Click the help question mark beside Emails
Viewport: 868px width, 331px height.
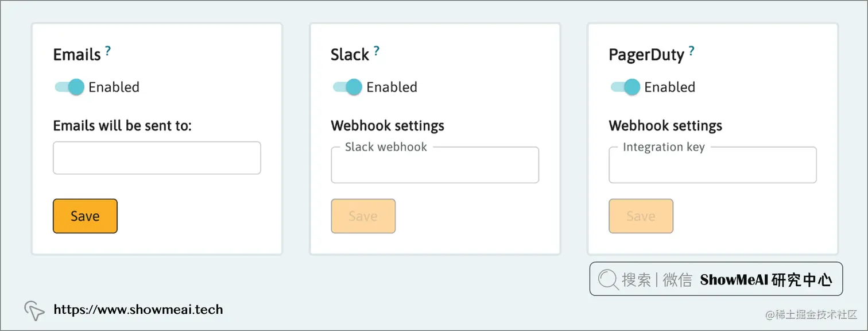(107, 51)
